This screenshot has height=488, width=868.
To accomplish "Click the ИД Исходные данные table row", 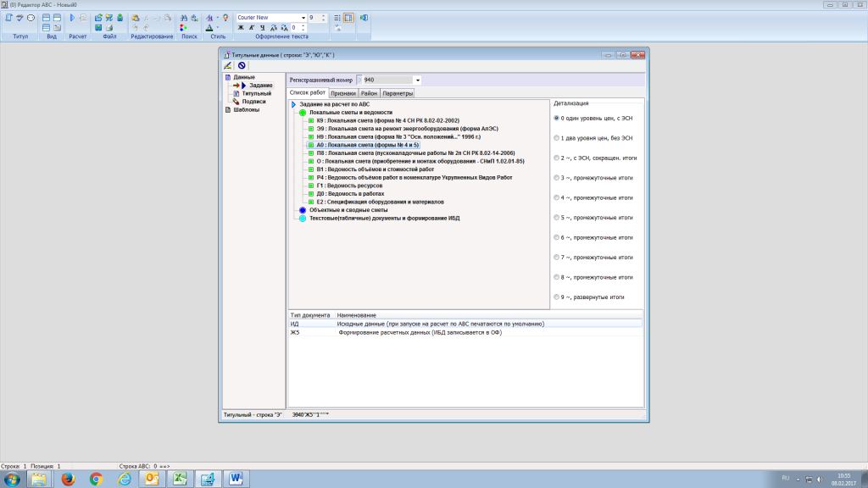I will coord(465,324).
